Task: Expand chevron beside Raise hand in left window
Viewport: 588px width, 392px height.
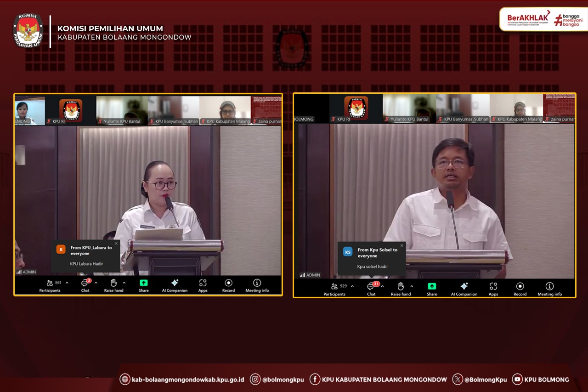Action: (124, 283)
